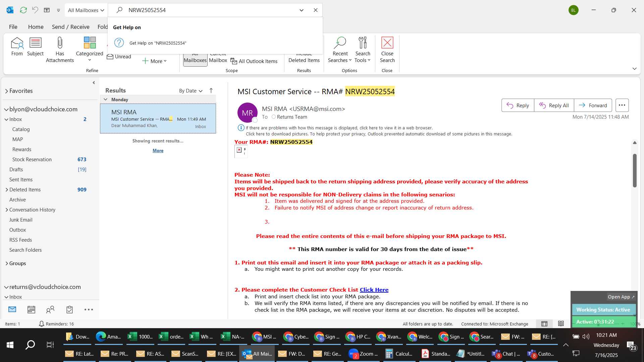Image resolution: width=644 pixels, height=362 pixels.
Task: Switch to Reading view in status bar
Action: [x=561, y=324]
